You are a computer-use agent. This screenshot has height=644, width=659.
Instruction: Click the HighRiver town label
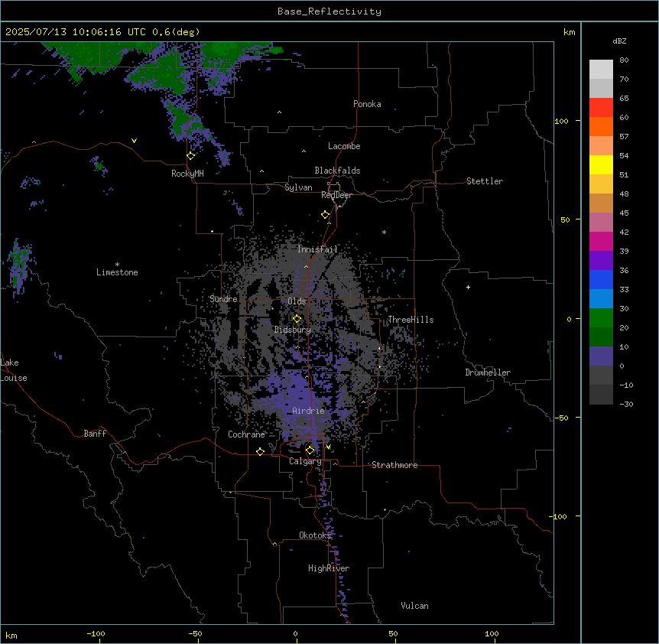click(329, 568)
